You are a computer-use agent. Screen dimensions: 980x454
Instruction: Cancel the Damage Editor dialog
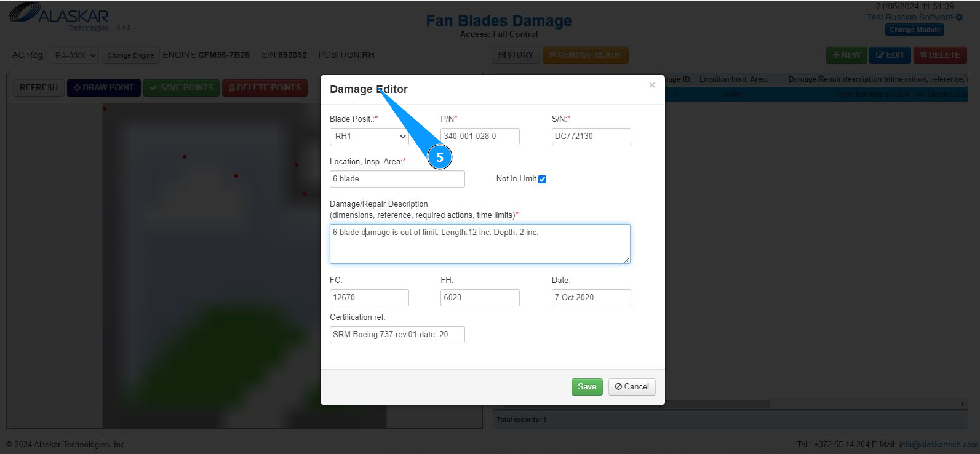pyautogui.click(x=632, y=386)
